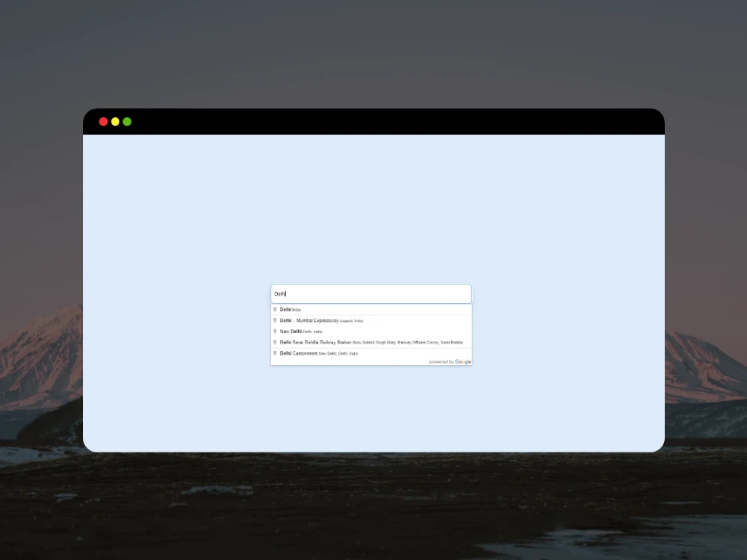Focus the search box containing "Delhi"
The width and height of the screenshot is (747, 560).
371,293
